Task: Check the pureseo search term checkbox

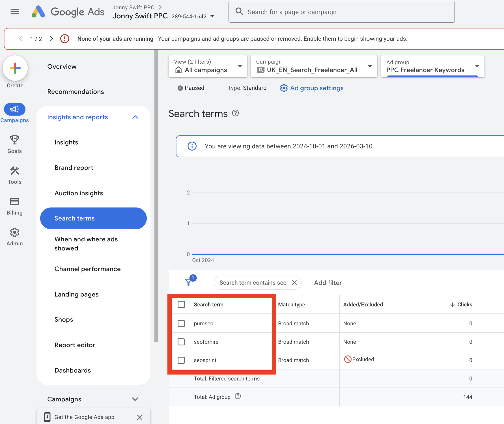Action: (181, 323)
